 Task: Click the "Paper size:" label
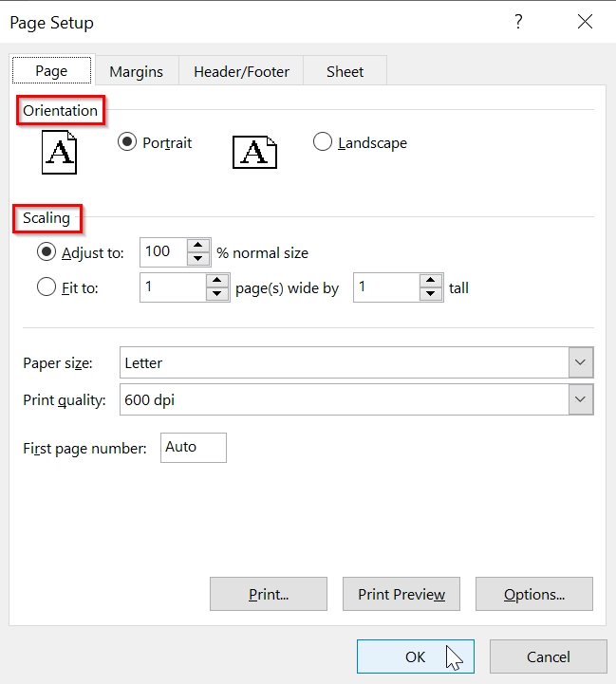[58, 363]
